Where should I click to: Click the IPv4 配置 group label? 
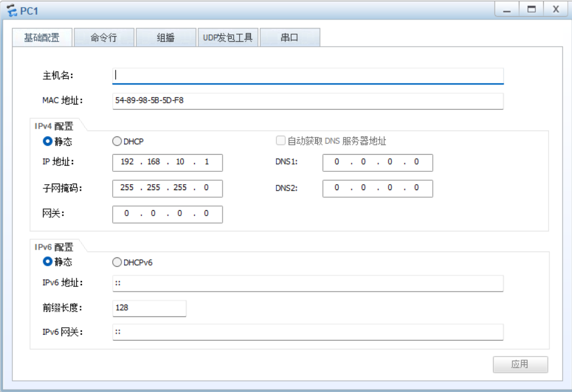pyautogui.click(x=54, y=126)
